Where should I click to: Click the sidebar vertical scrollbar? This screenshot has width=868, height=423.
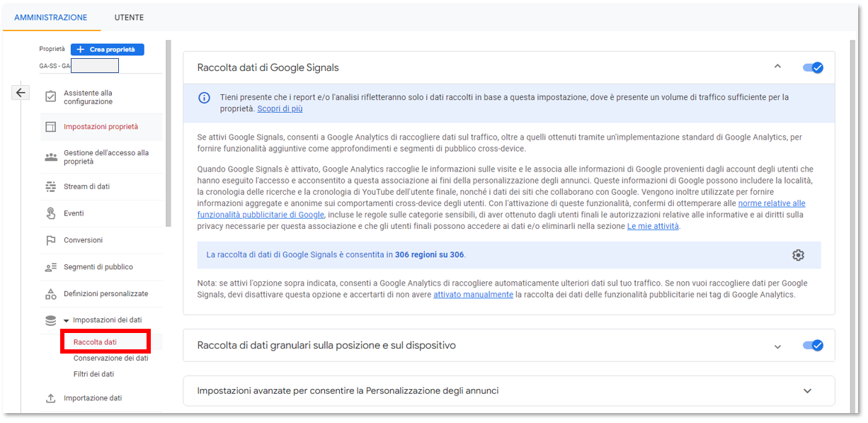[168, 133]
